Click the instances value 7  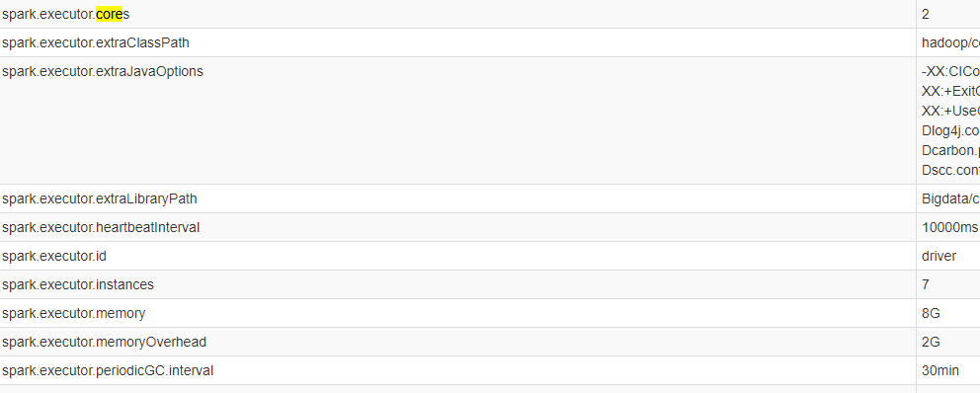click(926, 285)
